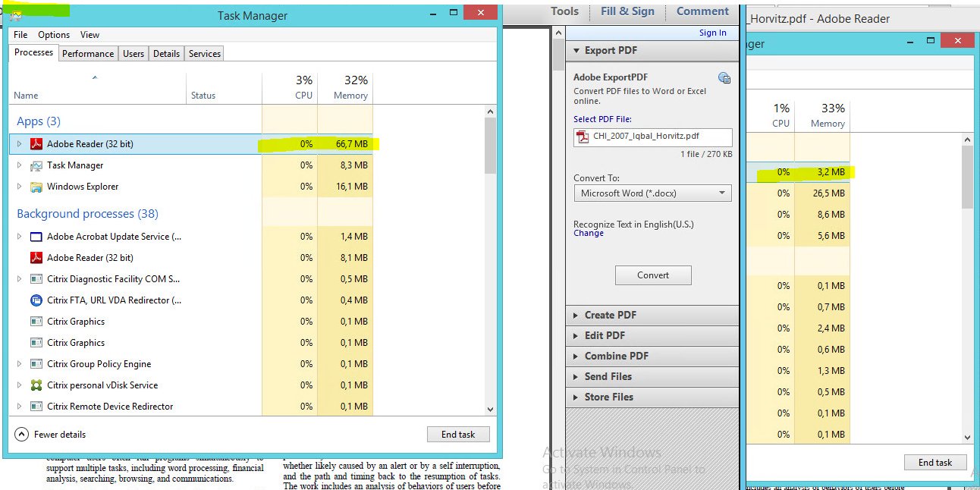Click End task in the right Task Manager
Viewport: 980px width, 490px height.
[x=935, y=463]
